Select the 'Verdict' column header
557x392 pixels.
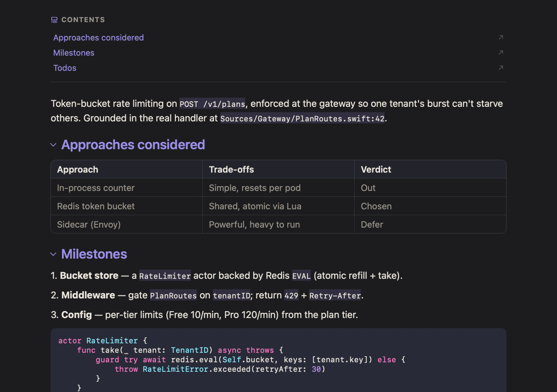click(430, 169)
